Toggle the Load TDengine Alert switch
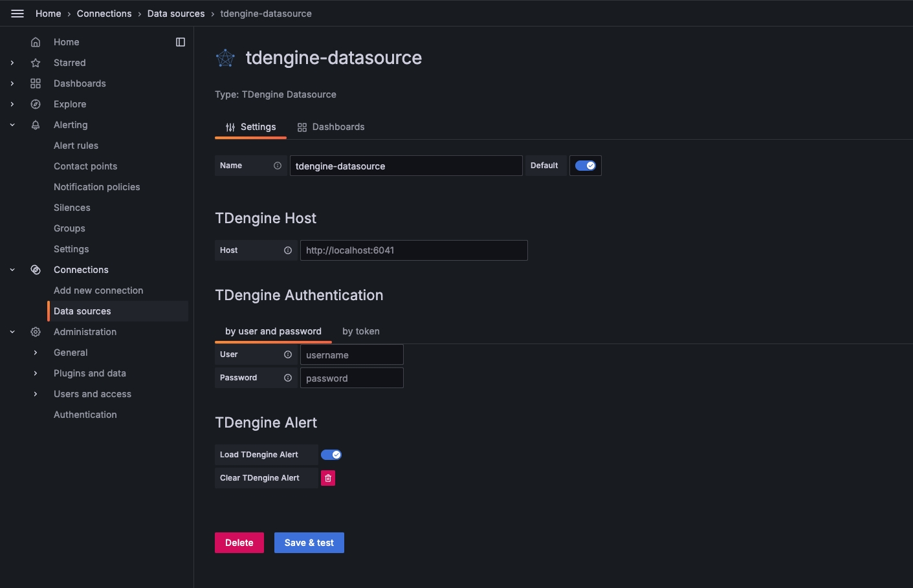This screenshot has width=913, height=588. click(331, 455)
